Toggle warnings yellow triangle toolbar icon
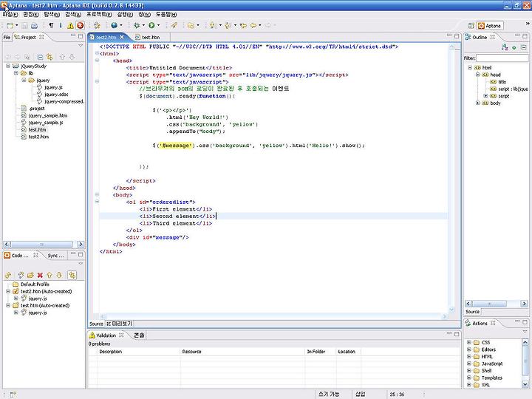 click(70, 25)
